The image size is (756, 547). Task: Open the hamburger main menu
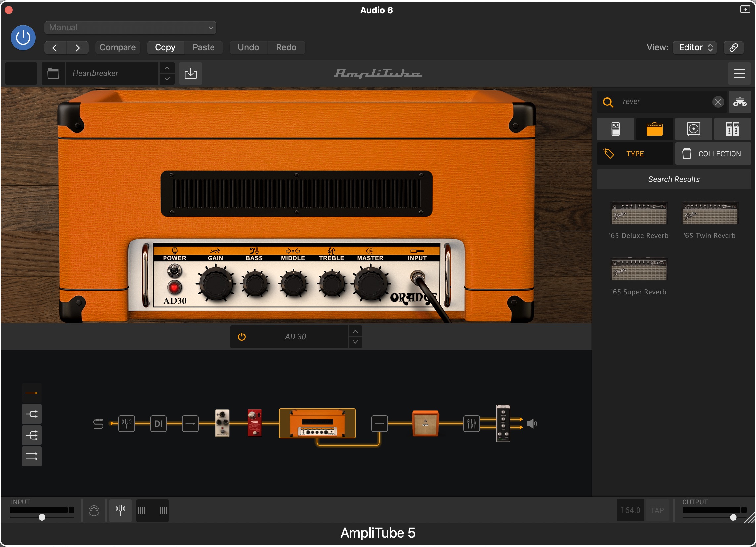click(x=739, y=73)
